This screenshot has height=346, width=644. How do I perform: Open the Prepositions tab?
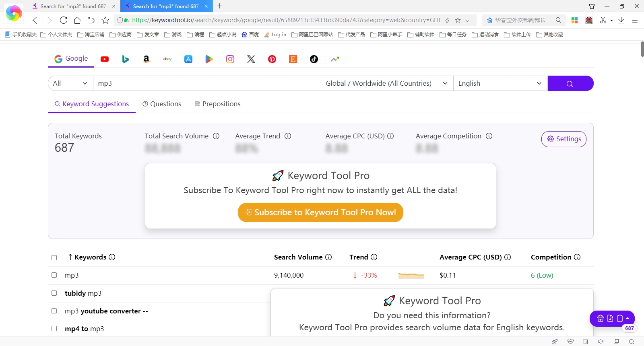217,104
